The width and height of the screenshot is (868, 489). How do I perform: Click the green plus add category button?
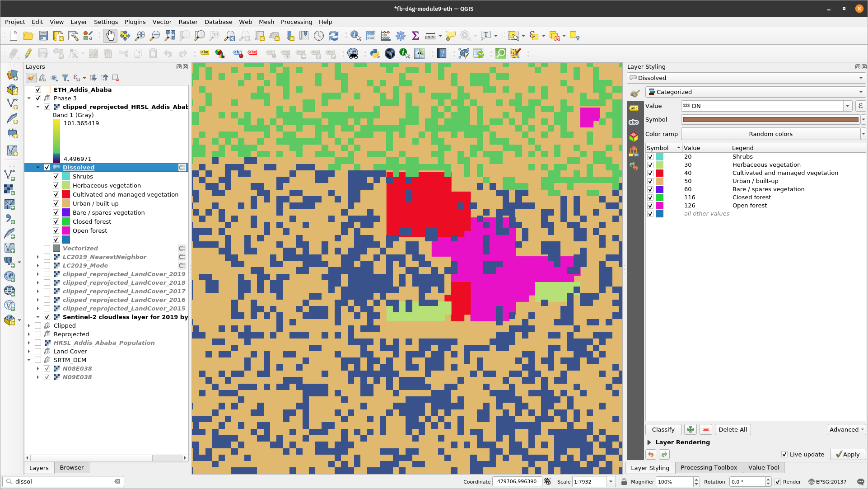(x=691, y=429)
